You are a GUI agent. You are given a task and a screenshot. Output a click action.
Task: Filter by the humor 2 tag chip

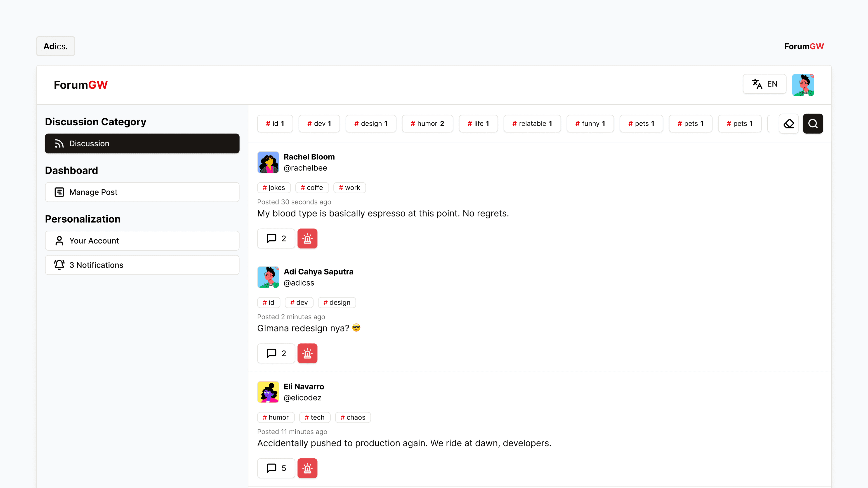427,124
